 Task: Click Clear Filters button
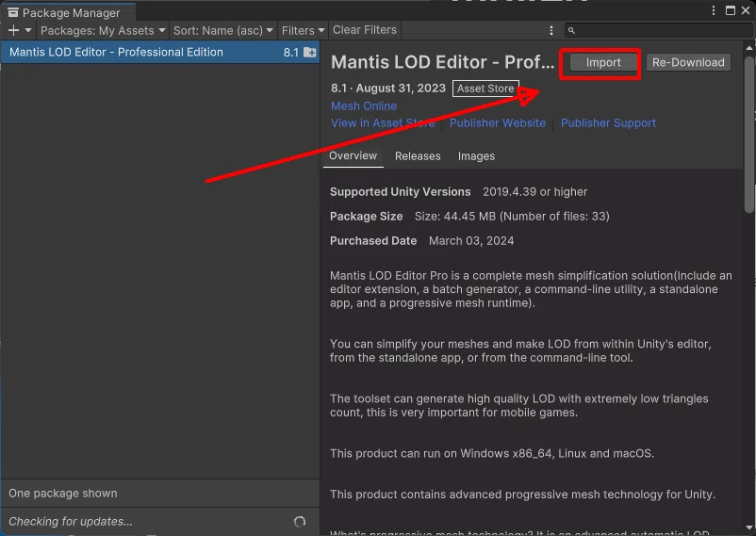coord(365,30)
